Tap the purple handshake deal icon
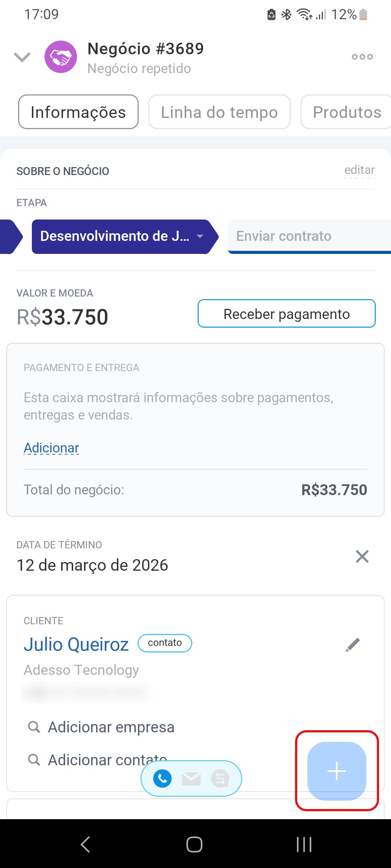391x868 pixels. click(x=61, y=57)
